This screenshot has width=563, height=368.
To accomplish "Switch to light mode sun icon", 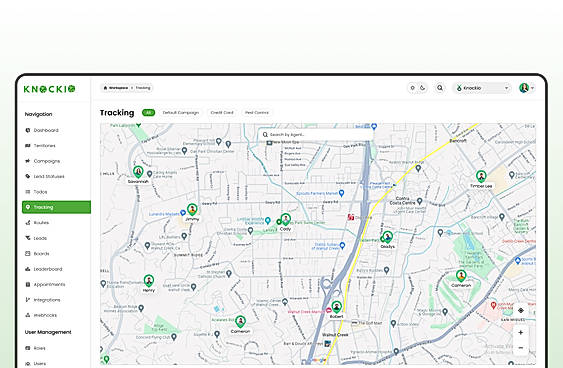I will coord(413,88).
